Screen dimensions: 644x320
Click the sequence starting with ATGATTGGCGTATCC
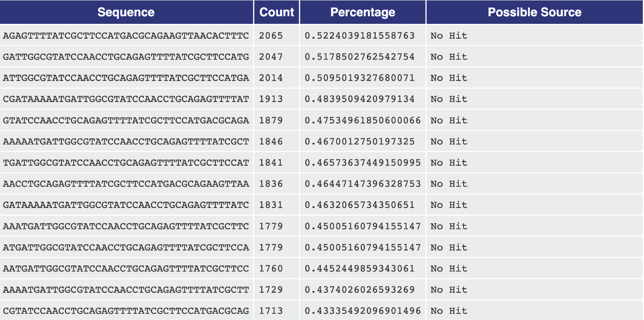click(x=126, y=247)
